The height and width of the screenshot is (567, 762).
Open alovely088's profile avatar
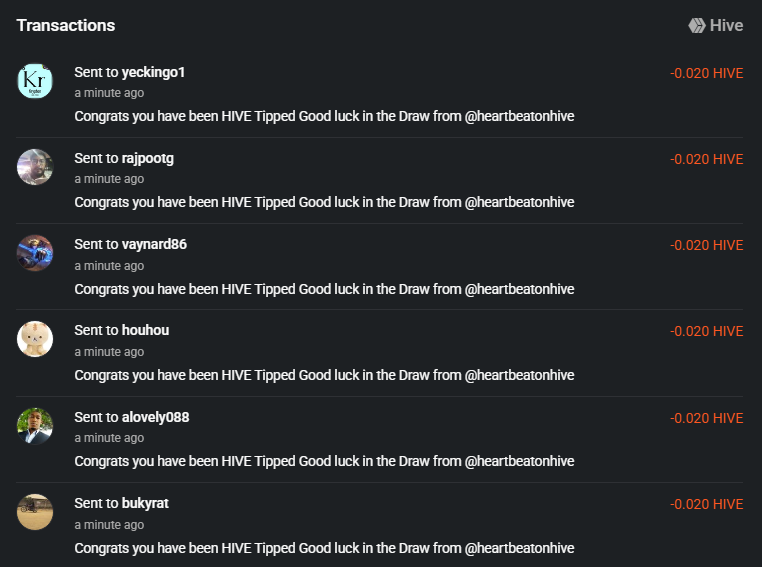point(35,426)
